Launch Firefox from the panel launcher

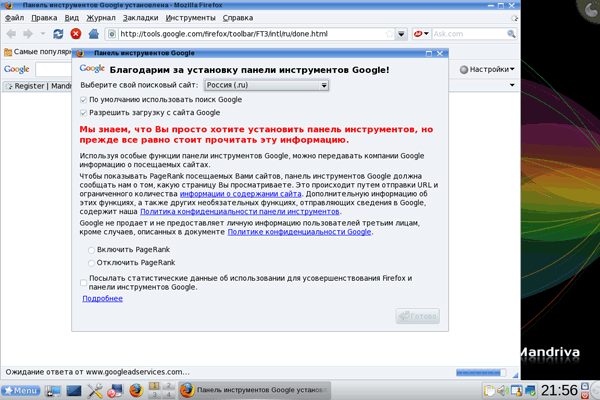click(x=135, y=391)
